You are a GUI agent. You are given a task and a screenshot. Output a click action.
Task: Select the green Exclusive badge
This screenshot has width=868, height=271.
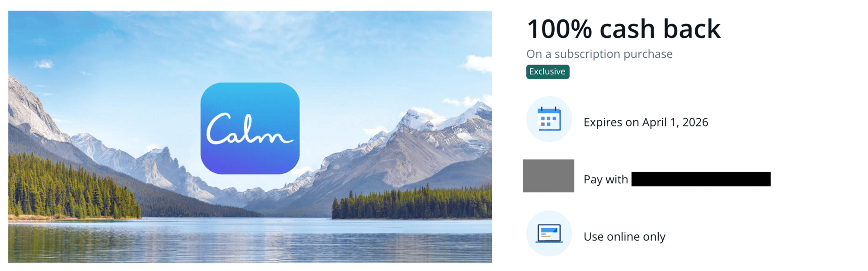(x=547, y=72)
